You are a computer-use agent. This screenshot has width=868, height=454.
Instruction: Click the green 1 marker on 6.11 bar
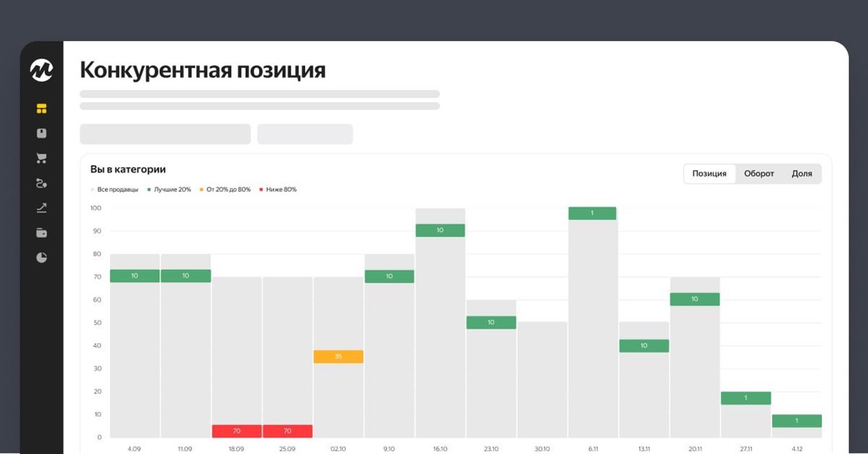(592, 213)
